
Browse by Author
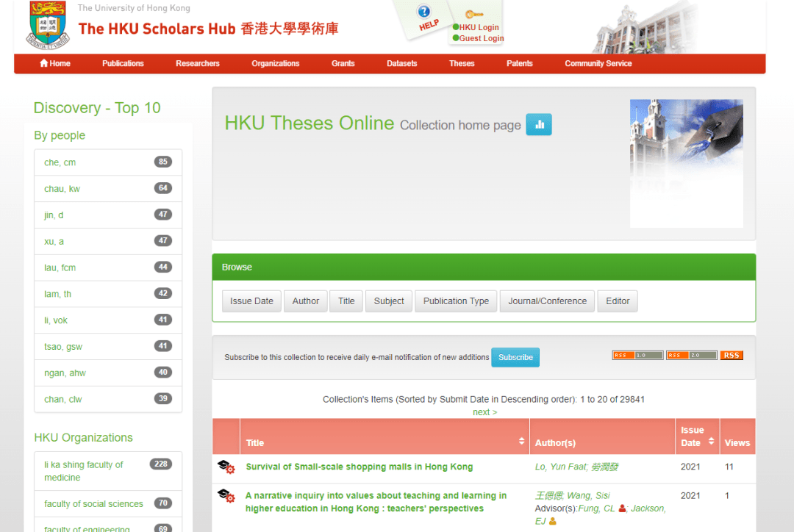306,301
